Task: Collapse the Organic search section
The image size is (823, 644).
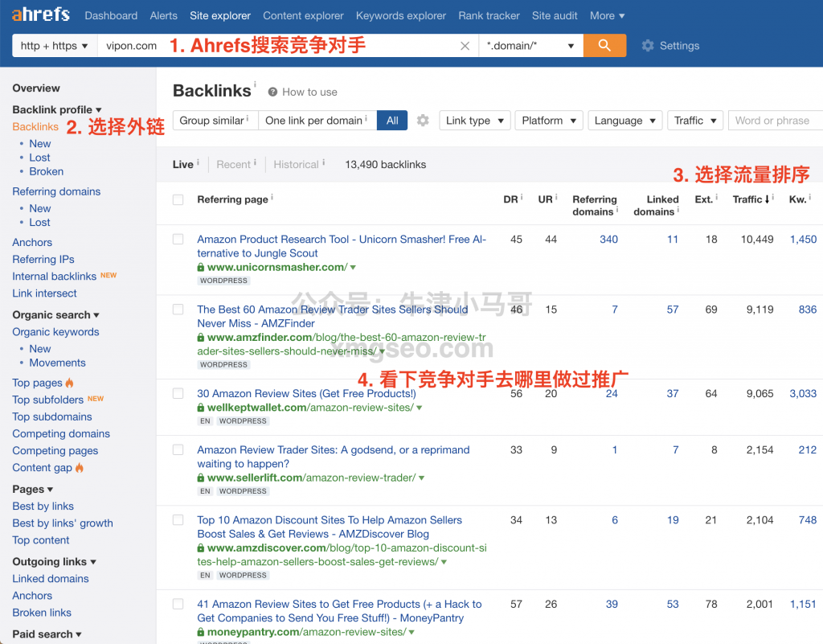Action: tap(55, 315)
